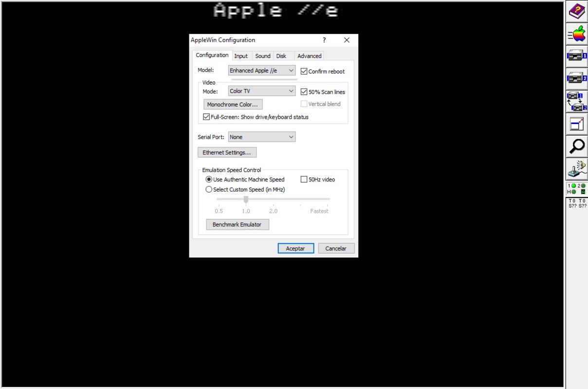Open the AppleWin help book icon
The height and width of the screenshot is (389, 588).
point(577,12)
